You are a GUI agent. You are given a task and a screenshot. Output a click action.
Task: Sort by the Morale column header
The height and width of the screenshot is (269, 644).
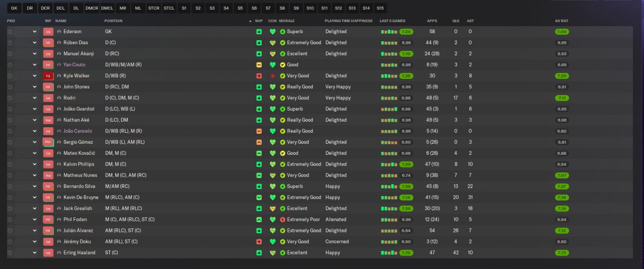click(287, 21)
